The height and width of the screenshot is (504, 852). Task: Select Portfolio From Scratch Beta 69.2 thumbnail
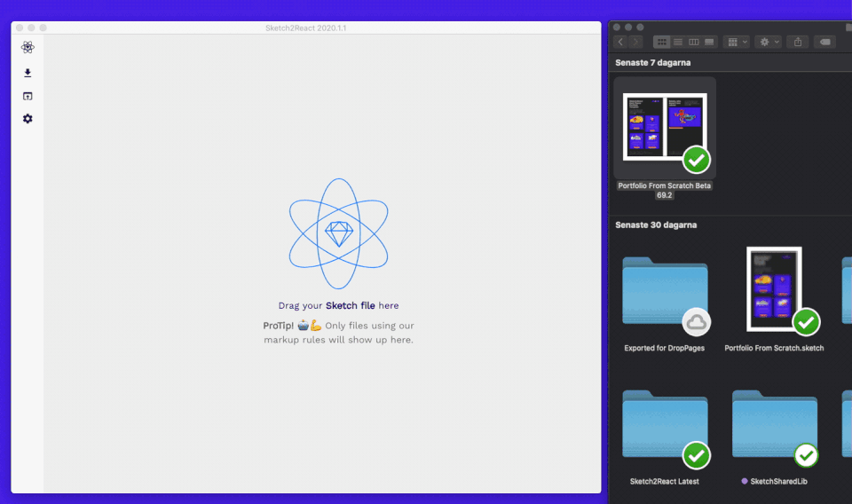[x=665, y=127]
